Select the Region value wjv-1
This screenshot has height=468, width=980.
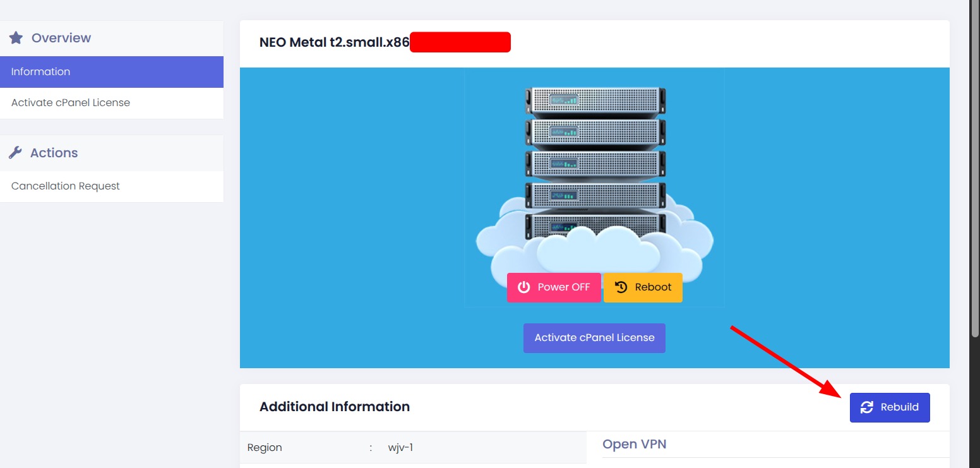[400, 448]
